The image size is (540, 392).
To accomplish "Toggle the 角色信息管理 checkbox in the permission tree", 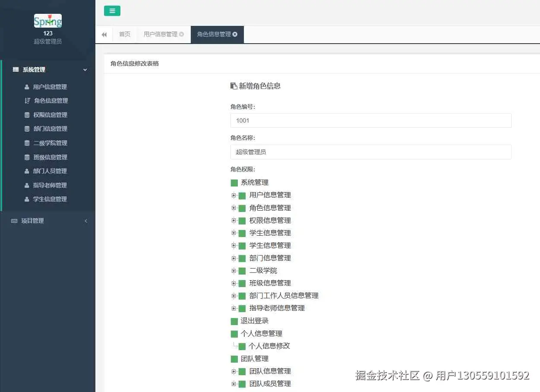I will point(242,208).
